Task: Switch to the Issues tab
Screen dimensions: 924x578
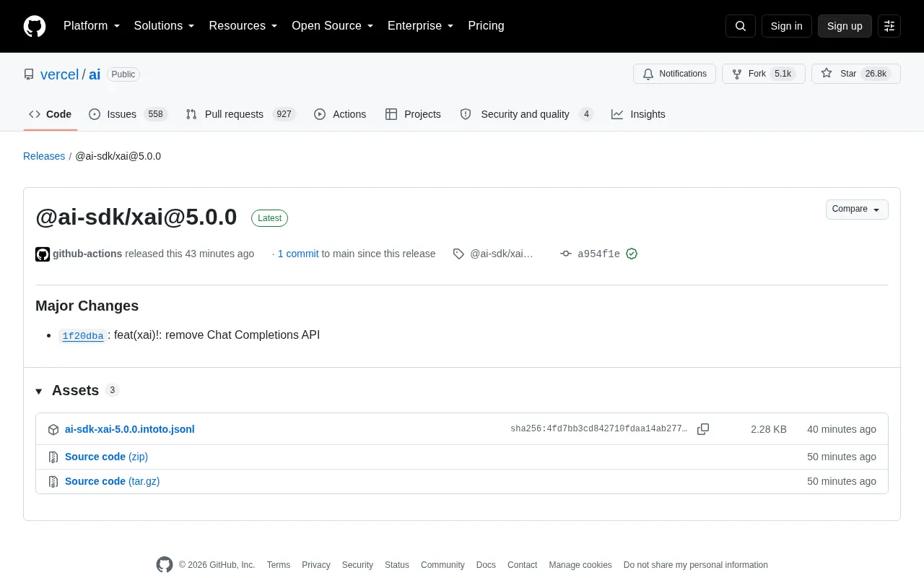Action: click(x=128, y=114)
